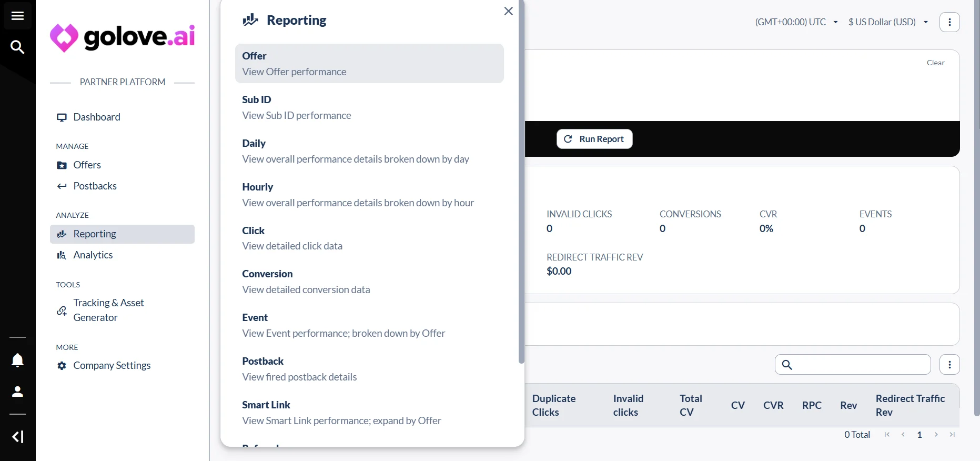980x461 pixels.
Task: Click the page scrollbar on the right edge
Action: point(977,208)
